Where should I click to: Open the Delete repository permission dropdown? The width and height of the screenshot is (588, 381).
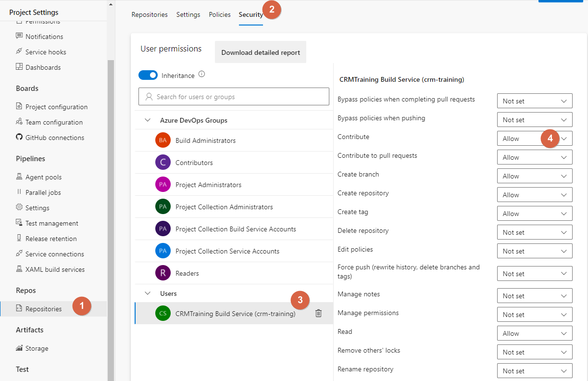pyautogui.click(x=535, y=232)
